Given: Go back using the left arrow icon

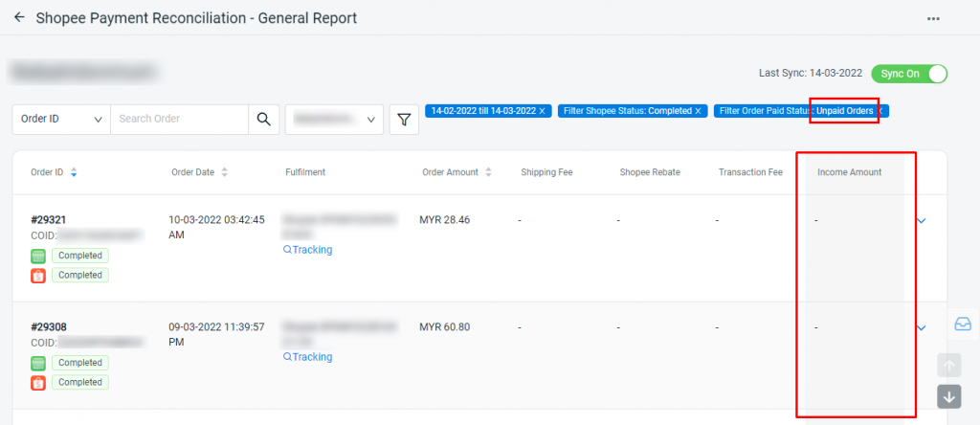Looking at the screenshot, I should click(x=19, y=17).
